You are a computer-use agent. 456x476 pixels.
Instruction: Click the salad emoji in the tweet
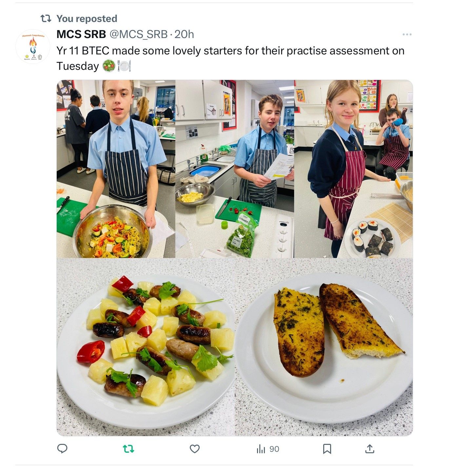coord(109,66)
